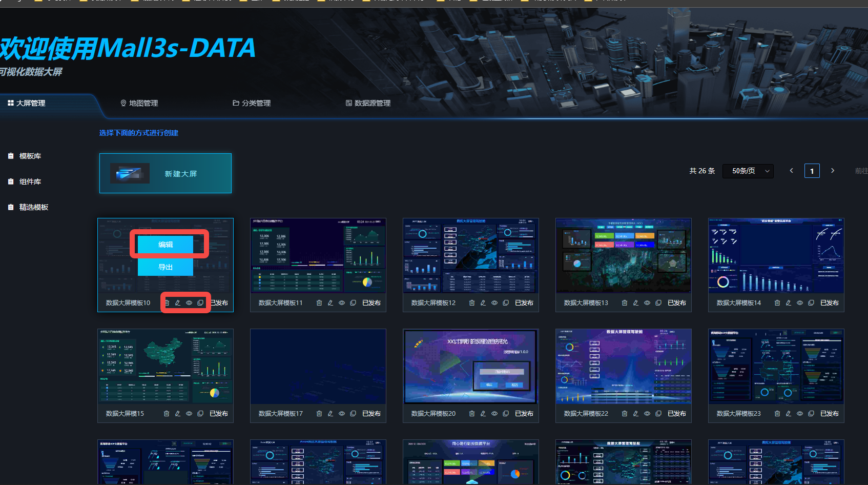868x485 pixels.
Task: Delete 数据大屏模15 with trash icon
Action: click(167, 414)
